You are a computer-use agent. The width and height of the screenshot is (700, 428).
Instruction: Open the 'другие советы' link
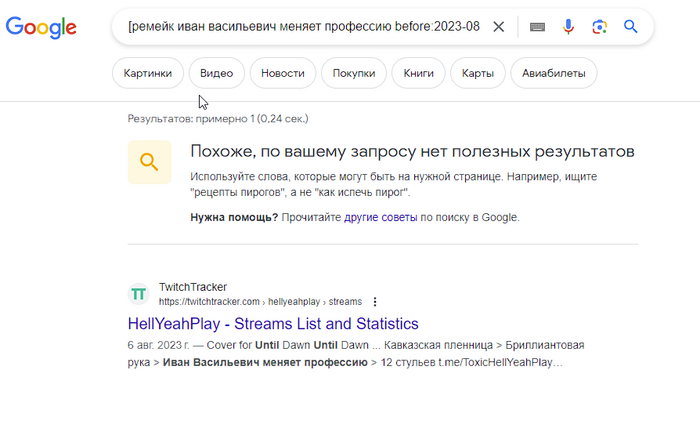(380, 217)
